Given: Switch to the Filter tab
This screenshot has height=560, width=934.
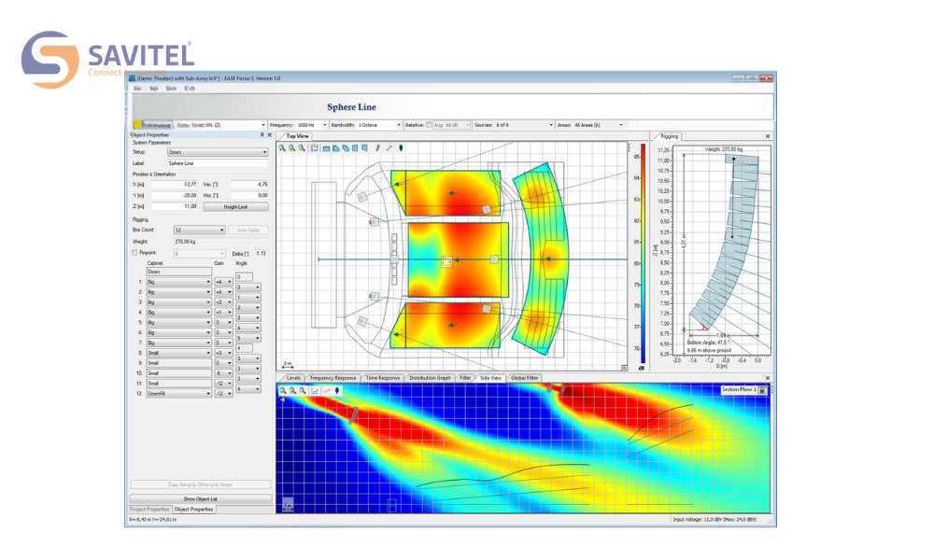Looking at the screenshot, I should coord(465,378).
